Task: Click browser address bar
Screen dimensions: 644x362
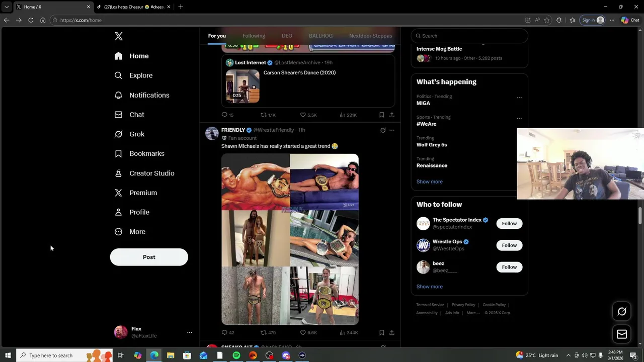Action: point(287,20)
